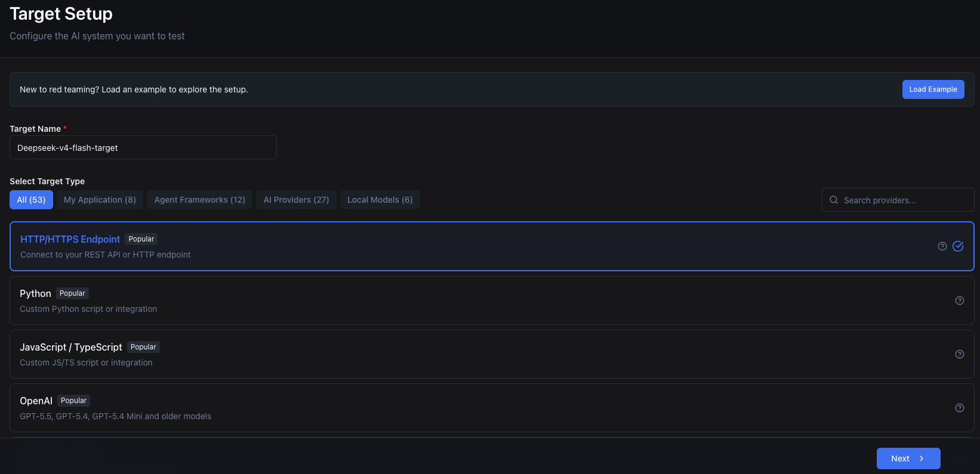Click the 'New to red teaming?' message
The image size is (980, 474).
(134, 89)
